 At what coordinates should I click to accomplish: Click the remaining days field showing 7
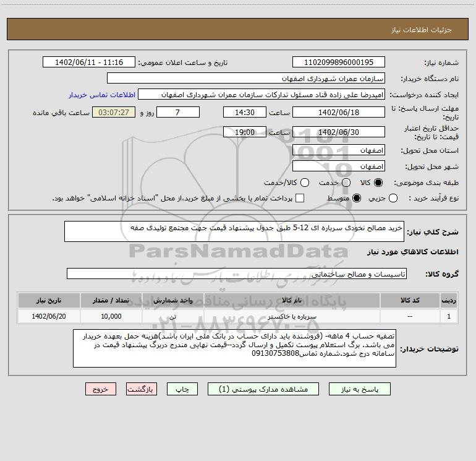178,112
